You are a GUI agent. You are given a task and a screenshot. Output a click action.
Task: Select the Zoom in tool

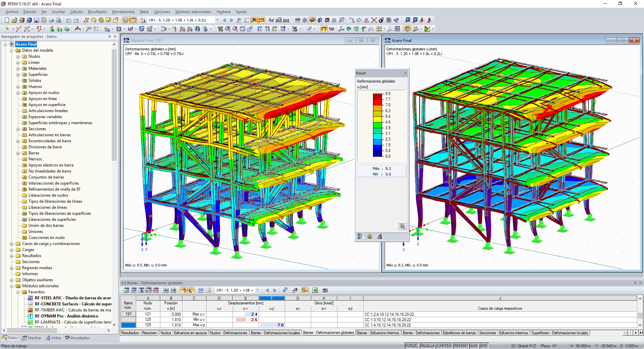(x=228, y=29)
